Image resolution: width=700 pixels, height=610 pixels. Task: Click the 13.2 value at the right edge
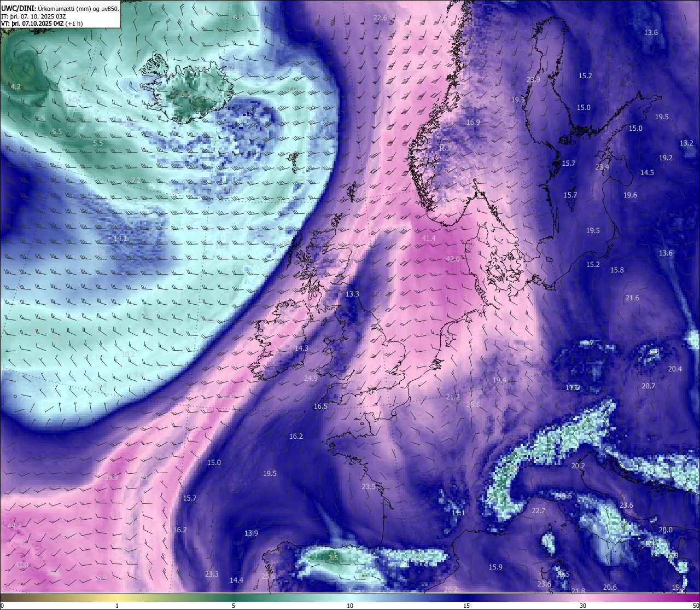pos(686,143)
